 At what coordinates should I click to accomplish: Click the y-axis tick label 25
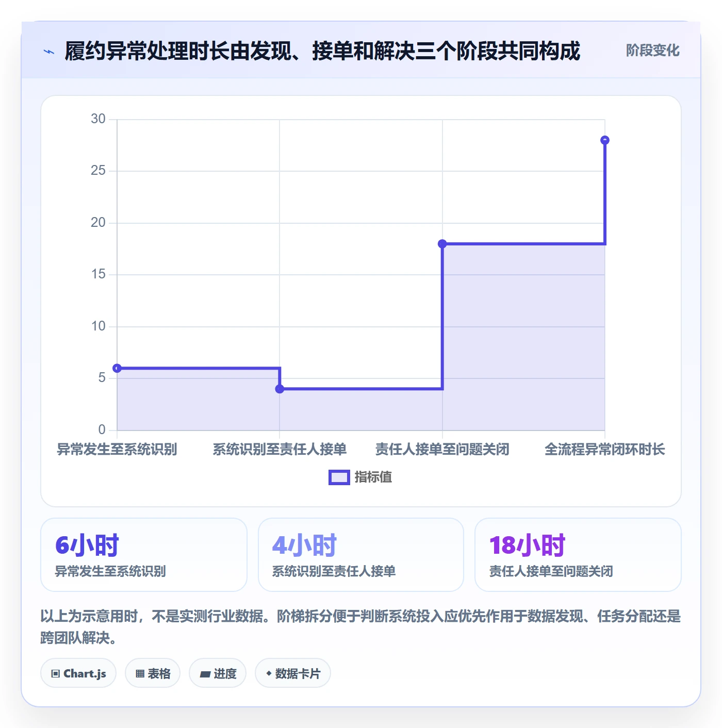point(98,171)
